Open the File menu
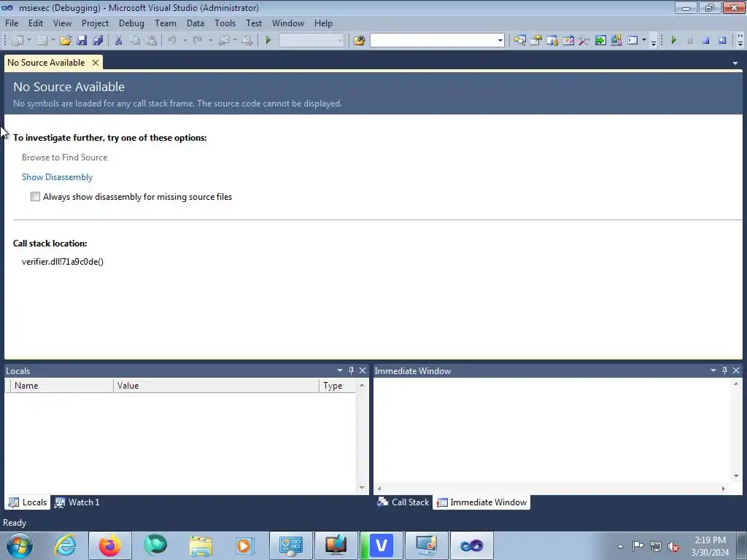 (12, 23)
